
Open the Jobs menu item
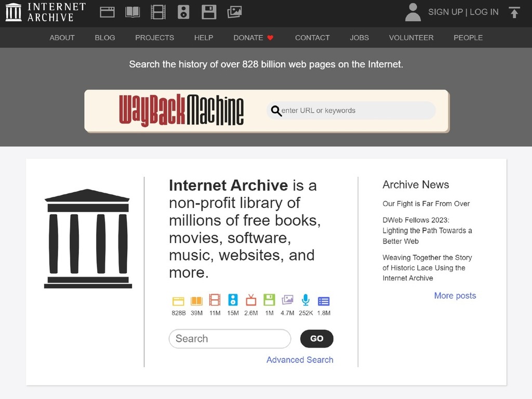click(x=360, y=37)
